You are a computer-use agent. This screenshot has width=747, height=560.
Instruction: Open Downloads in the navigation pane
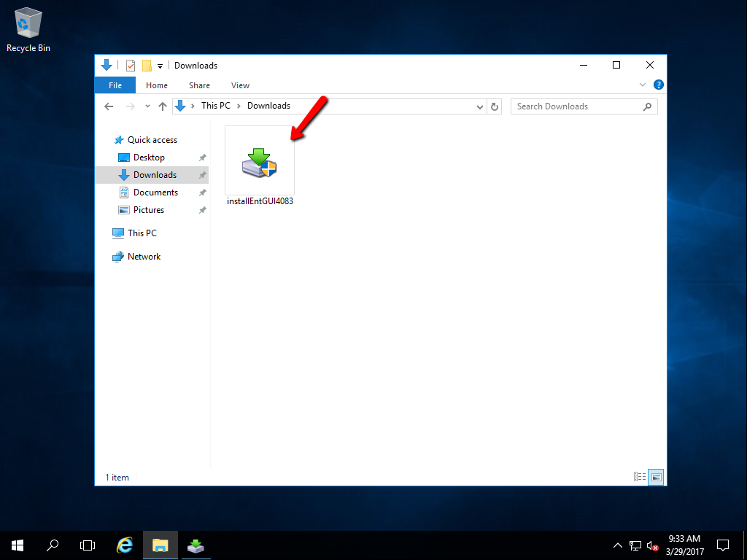click(155, 175)
